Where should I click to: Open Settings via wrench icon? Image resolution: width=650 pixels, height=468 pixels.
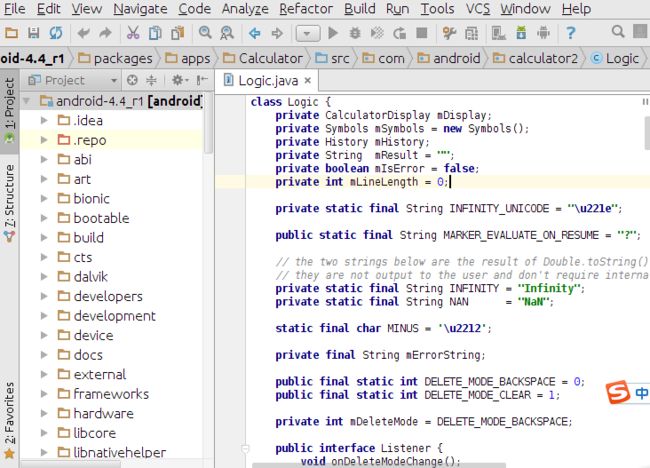point(449,32)
